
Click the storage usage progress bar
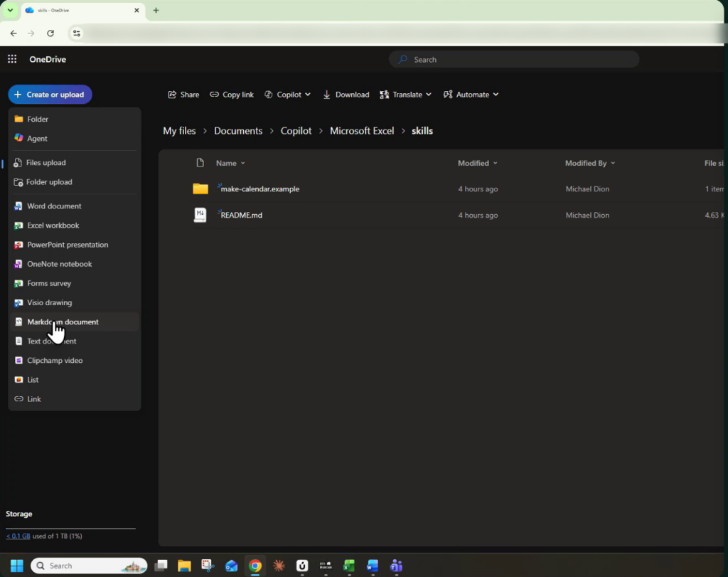(x=70, y=529)
